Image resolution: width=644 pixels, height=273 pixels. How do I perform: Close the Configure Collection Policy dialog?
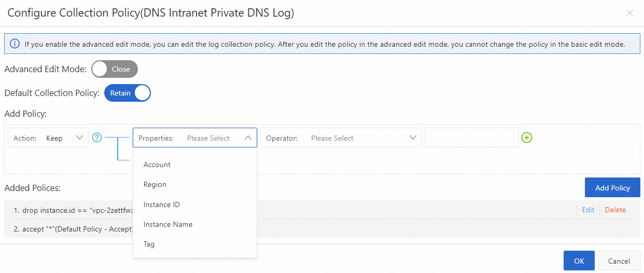(x=629, y=13)
